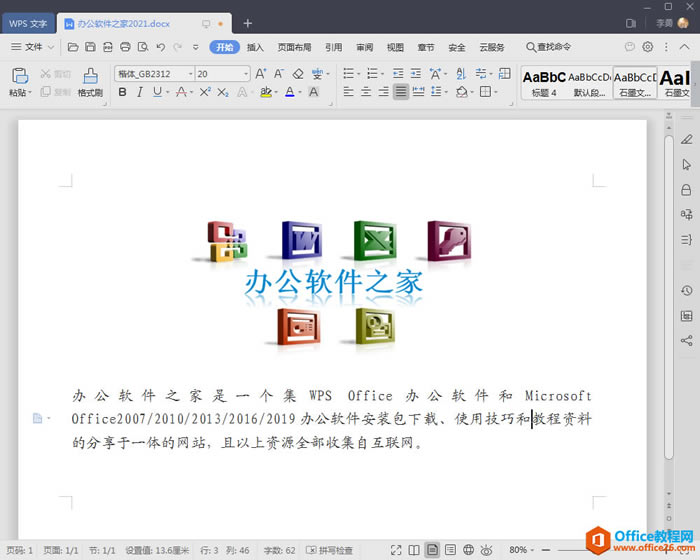
Task: Open file using the folder icon
Action: coord(73,47)
